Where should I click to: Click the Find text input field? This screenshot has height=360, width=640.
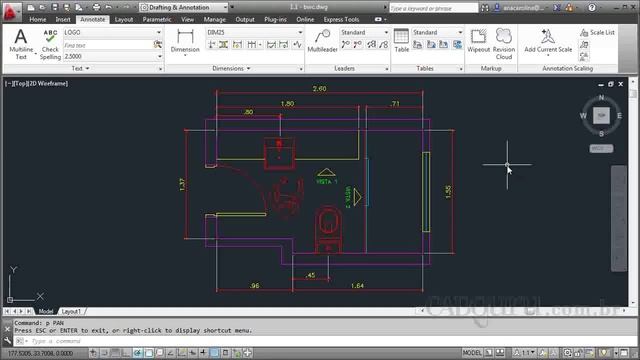pos(108,45)
